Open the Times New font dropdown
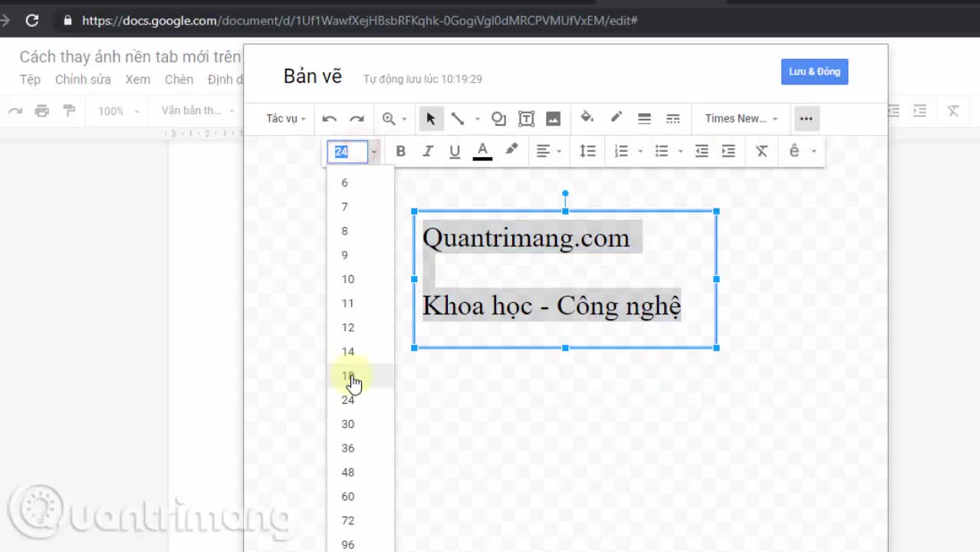Screen dimensions: 980x552 (x=741, y=119)
